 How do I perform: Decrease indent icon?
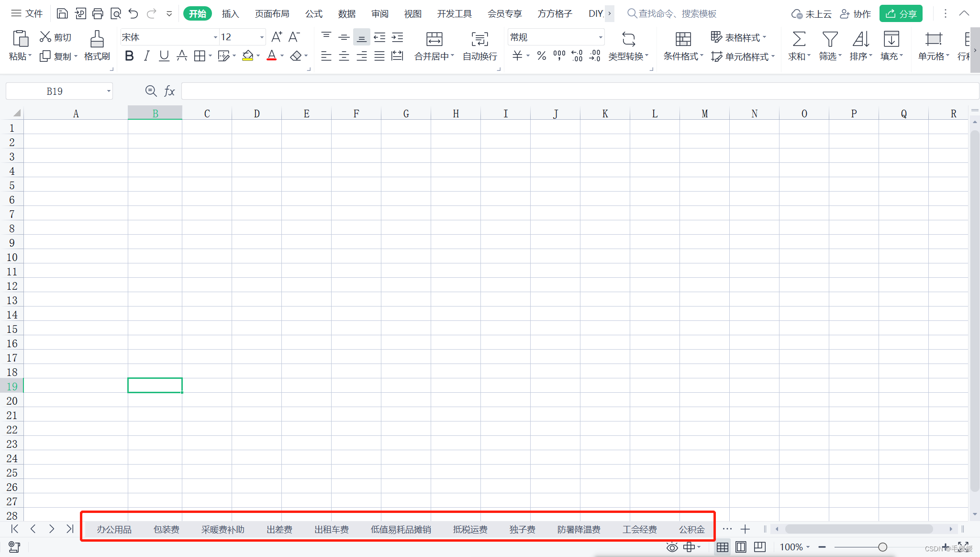[379, 37]
